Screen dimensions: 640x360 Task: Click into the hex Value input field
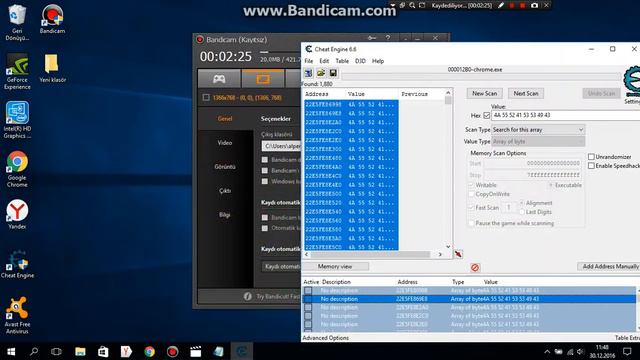(x=566, y=116)
